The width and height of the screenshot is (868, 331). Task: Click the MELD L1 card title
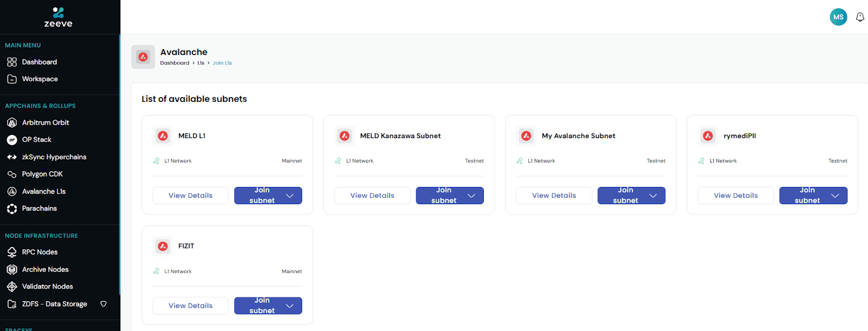click(x=192, y=136)
